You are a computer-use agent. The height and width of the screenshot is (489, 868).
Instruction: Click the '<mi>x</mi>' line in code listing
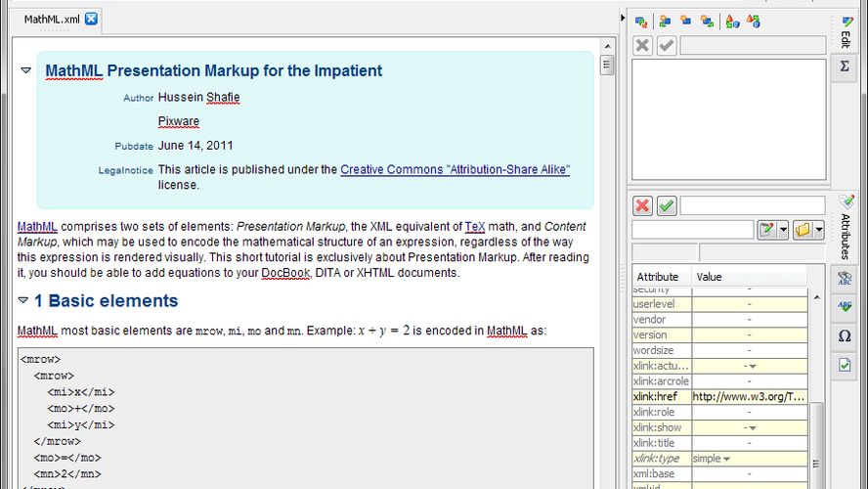81,392
